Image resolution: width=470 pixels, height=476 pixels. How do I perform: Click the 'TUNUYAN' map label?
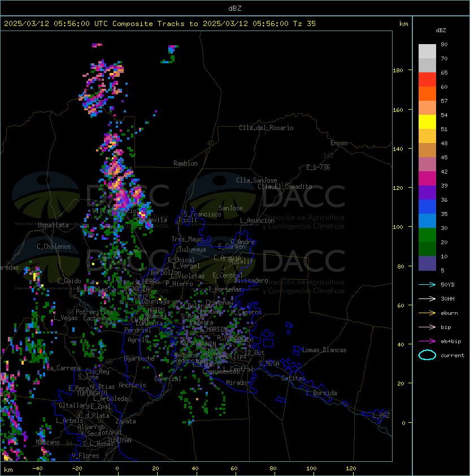tap(120, 440)
